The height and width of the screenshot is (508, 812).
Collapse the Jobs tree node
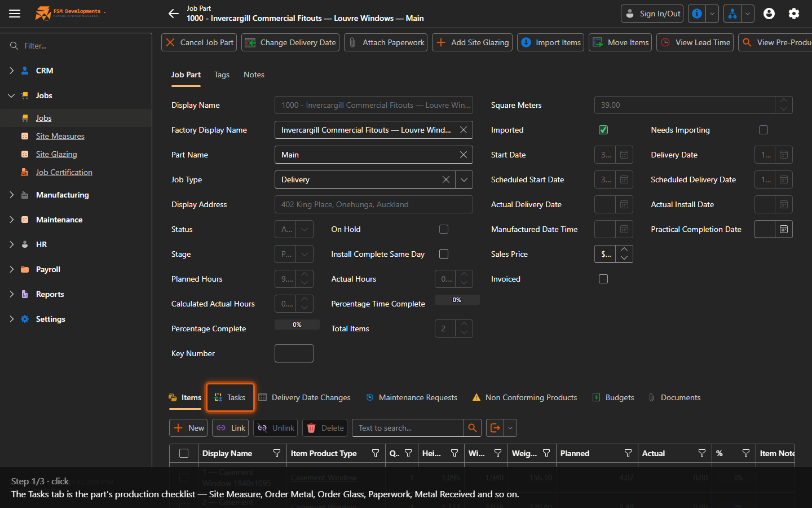tap(11, 95)
